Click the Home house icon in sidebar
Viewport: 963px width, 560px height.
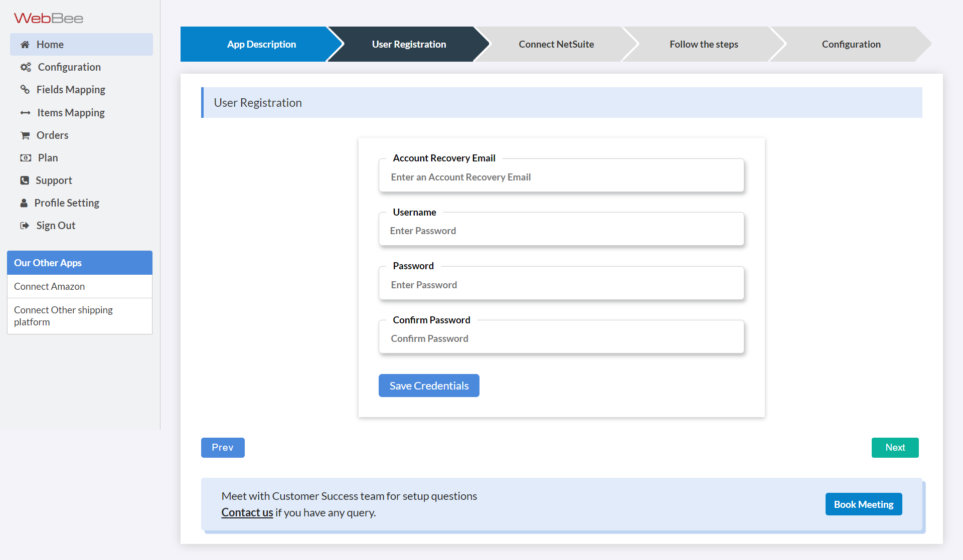tap(25, 45)
